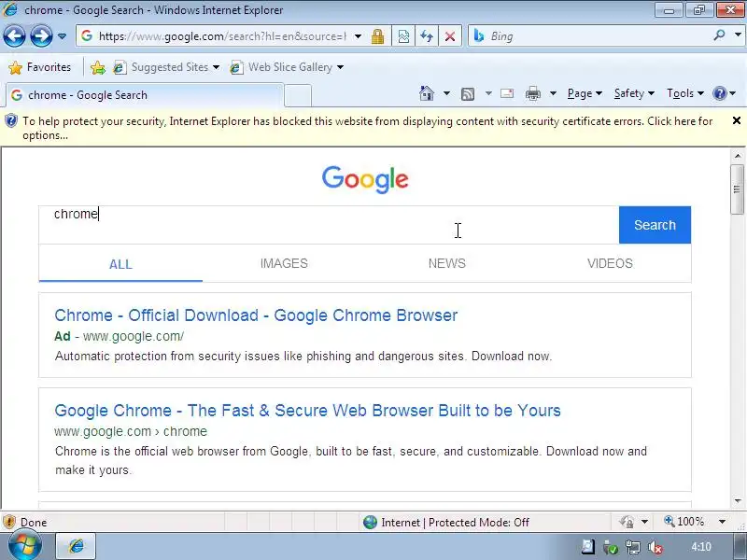This screenshot has height=560, width=747.
Task: Click the network tray icon
Action: tap(633, 548)
